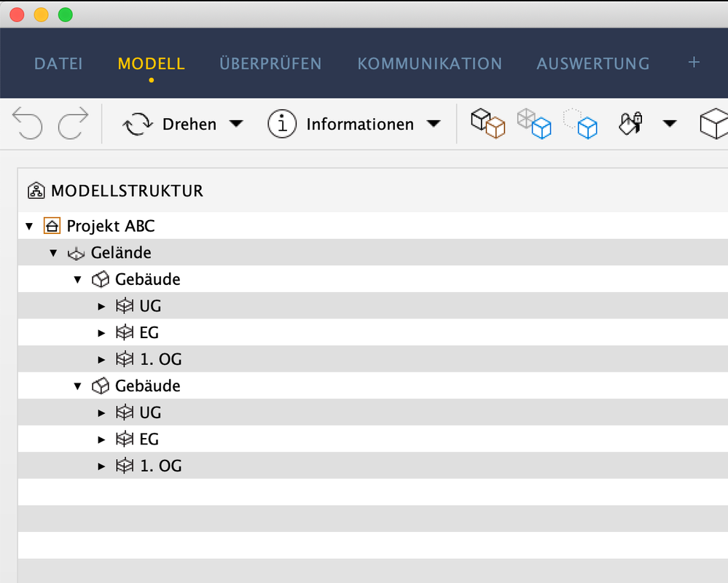Click the undo arrow icon

tap(27, 124)
